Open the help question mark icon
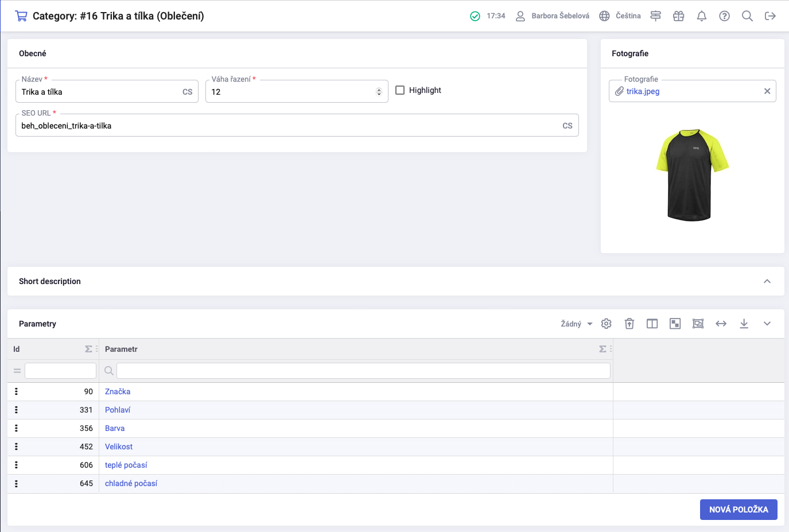The image size is (789, 532). click(724, 16)
